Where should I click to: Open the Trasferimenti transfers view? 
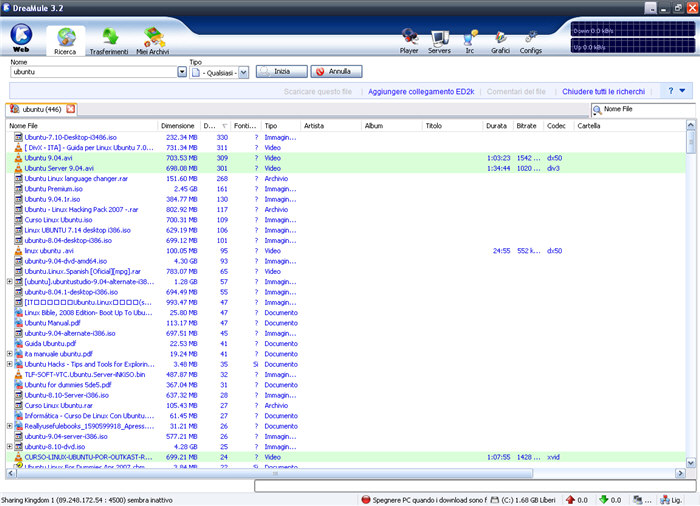[x=109, y=41]
